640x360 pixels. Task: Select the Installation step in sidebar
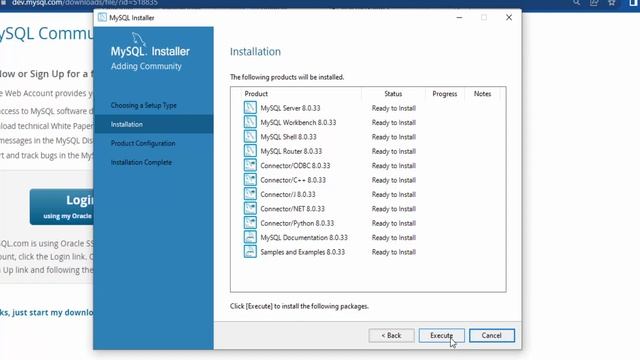pyautogui.click(x=153, y=124)
